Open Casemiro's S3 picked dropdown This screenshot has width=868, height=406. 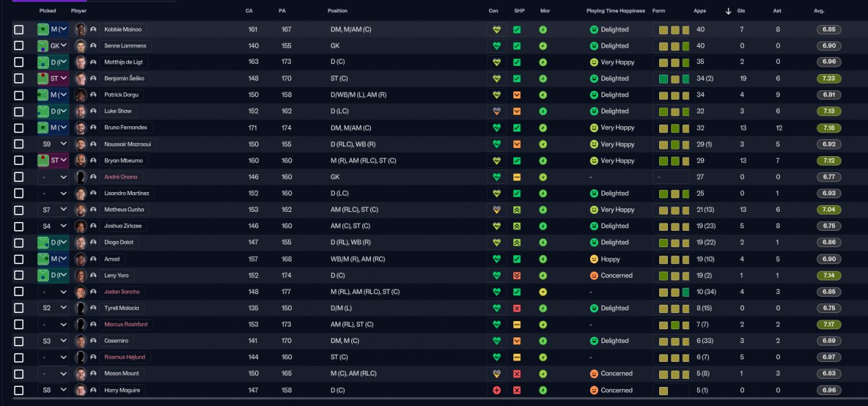click(x=53, y=341)
